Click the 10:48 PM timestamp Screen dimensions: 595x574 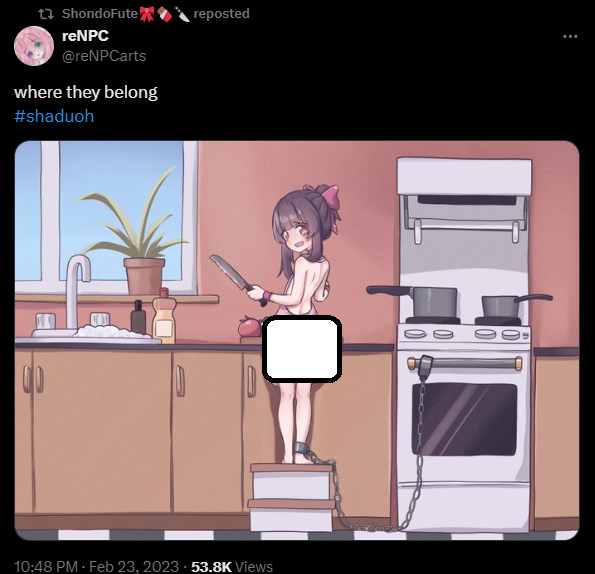pyautogui.click(x=46, y=567)
